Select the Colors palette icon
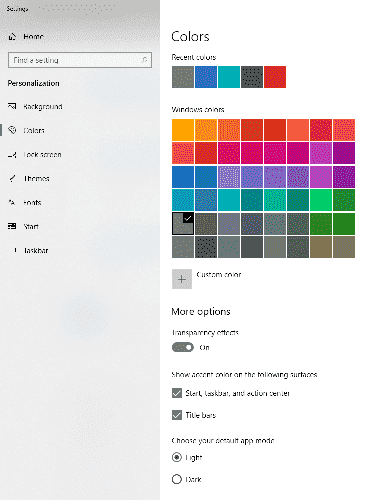Image resolution: width=391 pixels, height=500 pixels. pyautogui.click(x=12, y=130)
